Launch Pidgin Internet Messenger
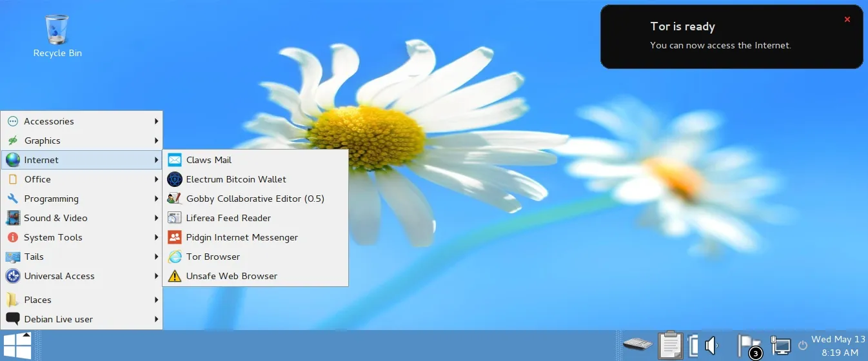This screenshot has height=361, width=868. (x=242, y=237)
